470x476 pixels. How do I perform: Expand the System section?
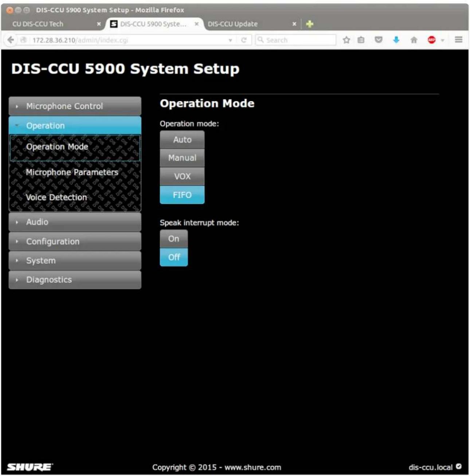(x=75, y=261)
